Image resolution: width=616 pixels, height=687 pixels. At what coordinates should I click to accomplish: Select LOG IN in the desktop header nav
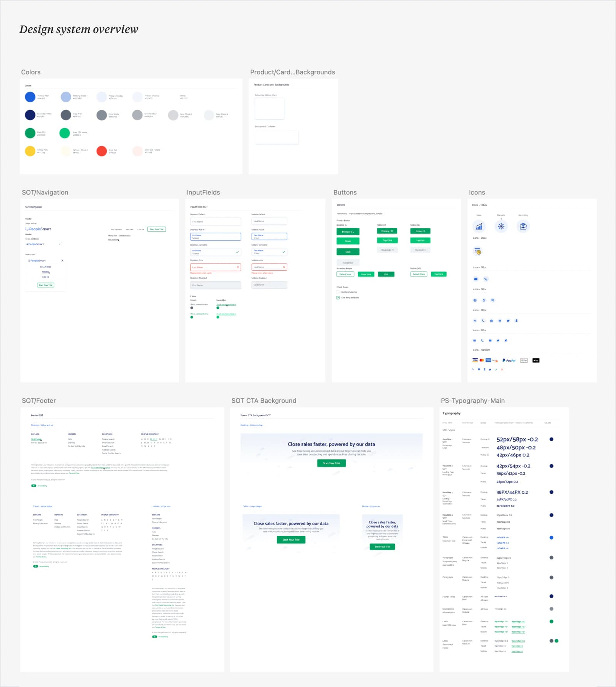(x=141, y=230)
